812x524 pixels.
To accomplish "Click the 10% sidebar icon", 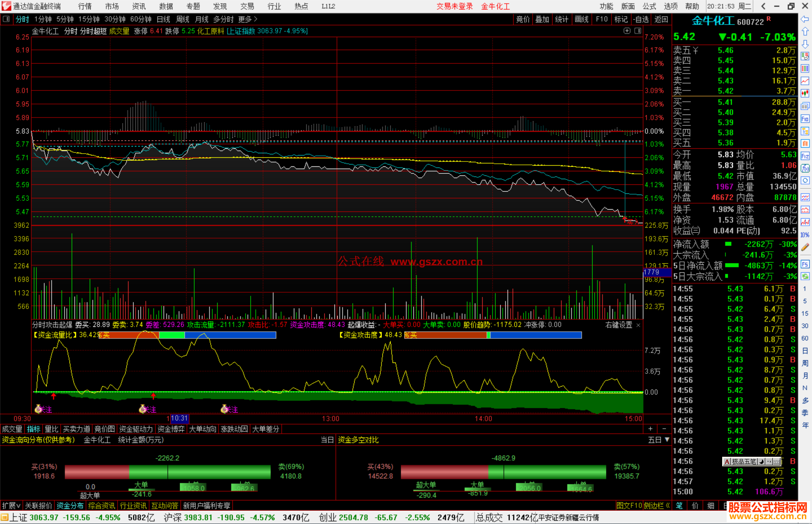I will coord(805,235).
